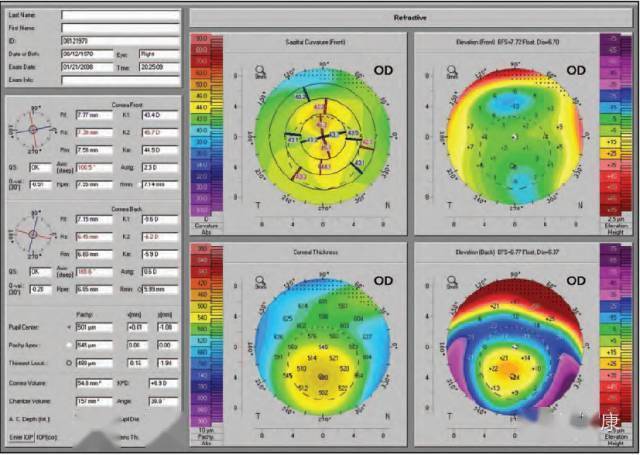
Task: Click magnifier icon on Elevation (Front) map
Action: (x=454, y=72)
